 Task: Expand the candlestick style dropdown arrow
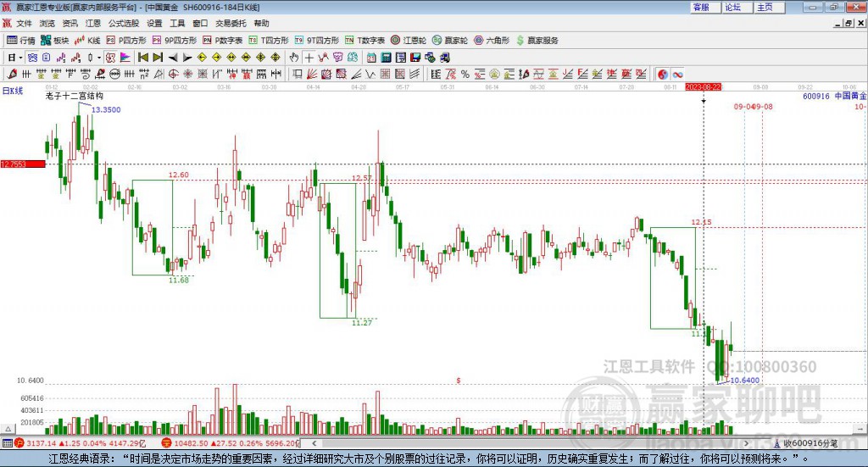(99, 58)
